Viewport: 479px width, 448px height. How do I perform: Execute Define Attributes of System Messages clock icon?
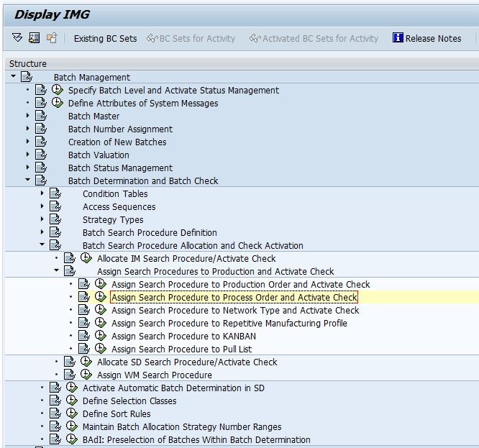(57, 102)
